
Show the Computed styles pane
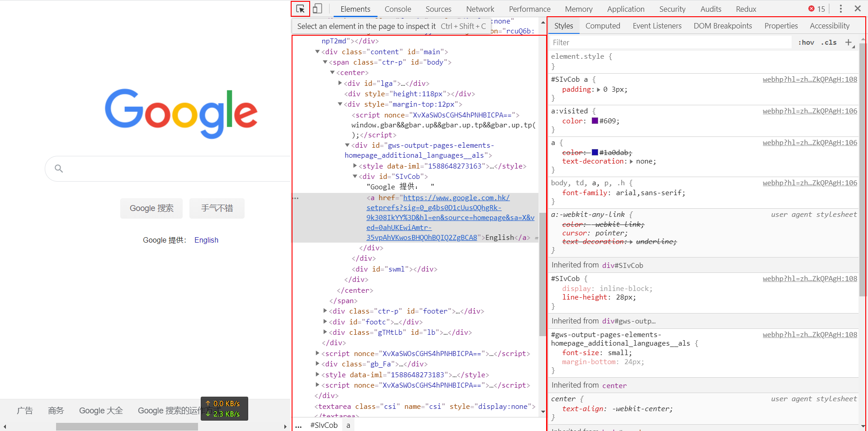click(603, 26)
